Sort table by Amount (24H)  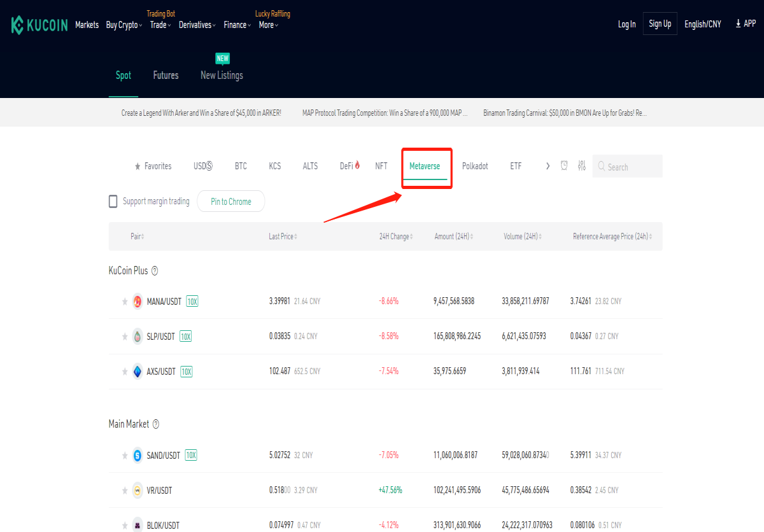pos(454,237)
